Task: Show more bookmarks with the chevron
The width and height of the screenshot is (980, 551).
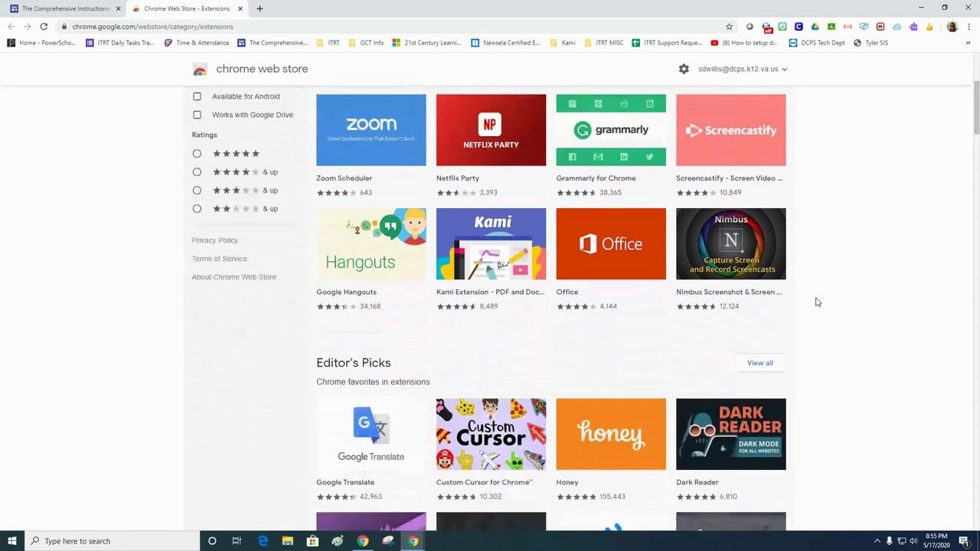Action: (x=968, y=43)
